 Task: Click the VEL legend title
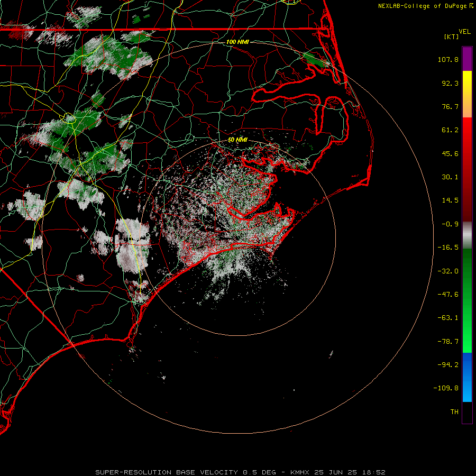pyautogui.click(x=465, y=32)
